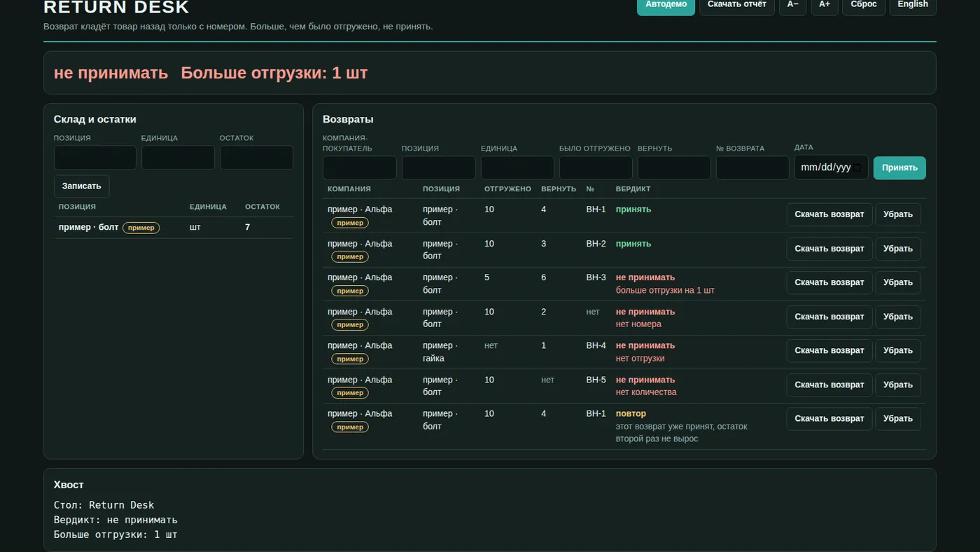This screenshot has height=552, width=980.
Task: Download the ВН-3 return
Action: coord(829,282)
